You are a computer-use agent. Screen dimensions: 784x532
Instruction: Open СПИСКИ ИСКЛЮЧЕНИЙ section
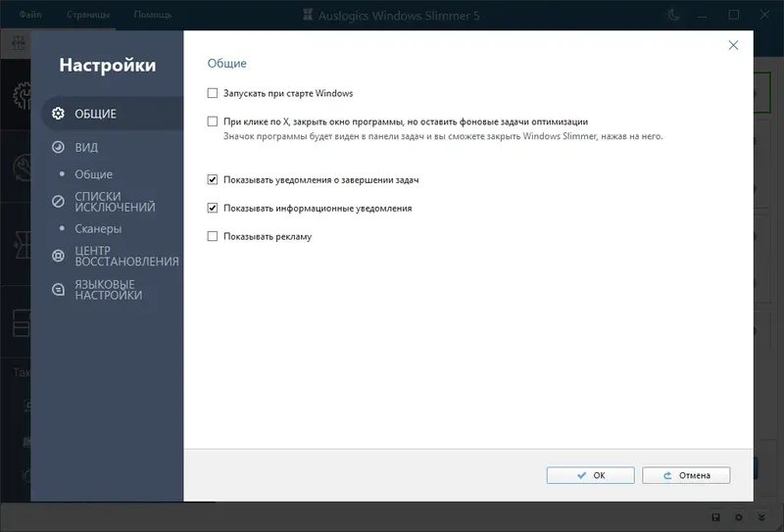(x=115, y=202)
